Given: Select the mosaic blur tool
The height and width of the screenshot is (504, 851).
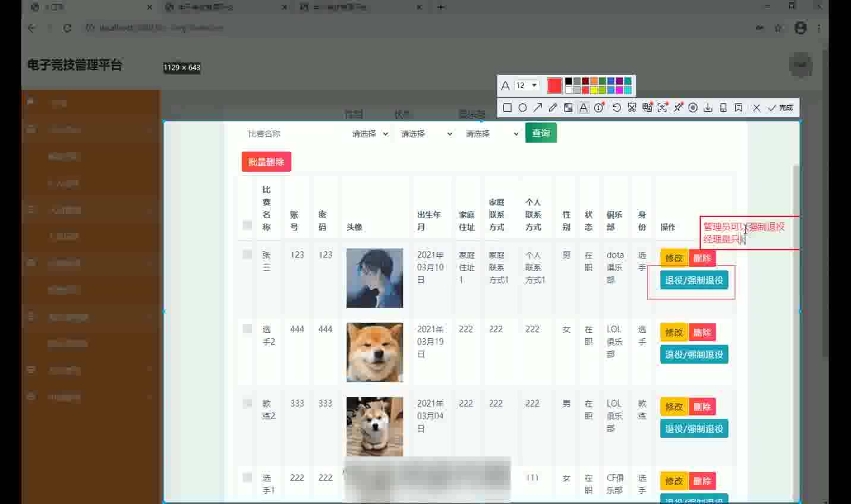Looking at the screenshot, I should (x=568, y=108).
